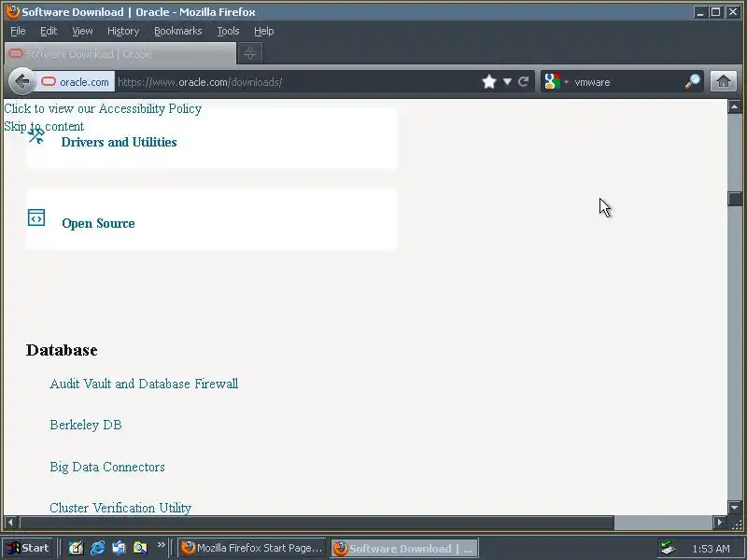Bookmark this page with the star icon

[488, 82]
